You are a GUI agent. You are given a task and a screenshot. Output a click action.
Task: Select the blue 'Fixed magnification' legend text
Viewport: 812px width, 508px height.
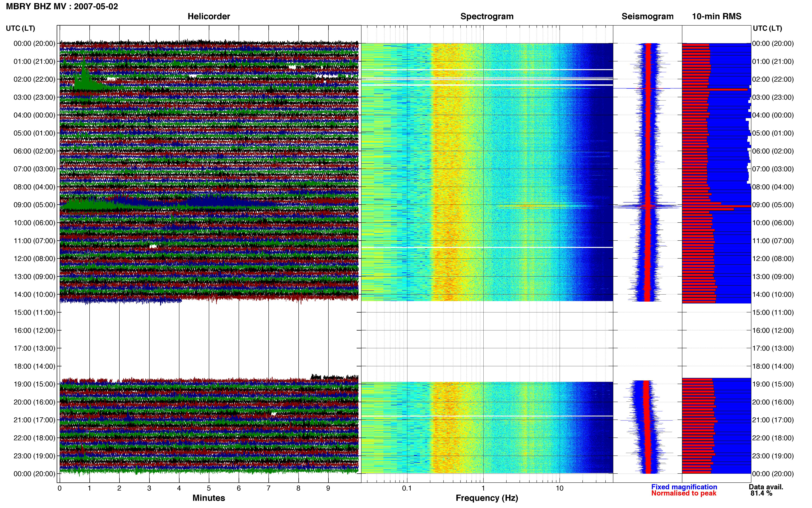[684, 487]
